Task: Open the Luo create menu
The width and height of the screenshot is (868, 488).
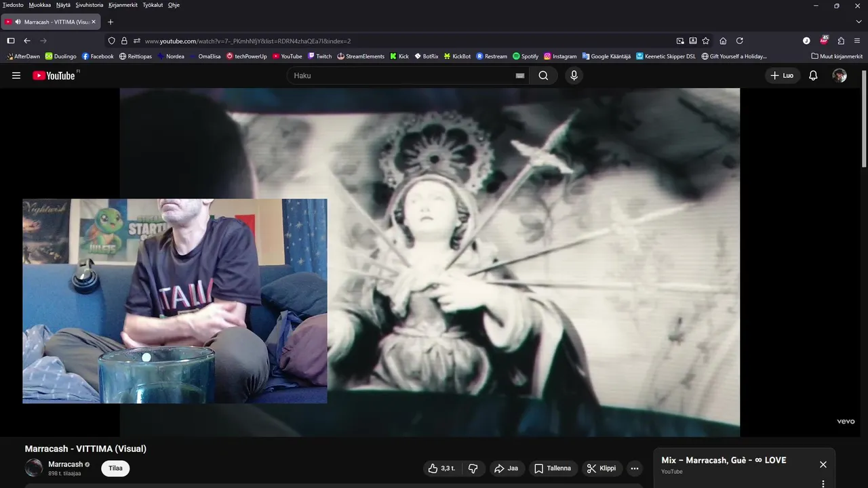Action: 783,75
